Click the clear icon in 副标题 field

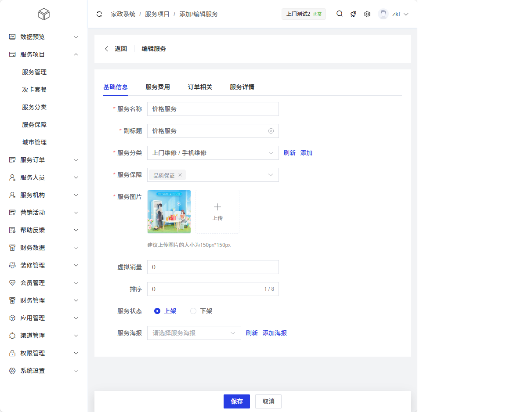coord(271,131)
